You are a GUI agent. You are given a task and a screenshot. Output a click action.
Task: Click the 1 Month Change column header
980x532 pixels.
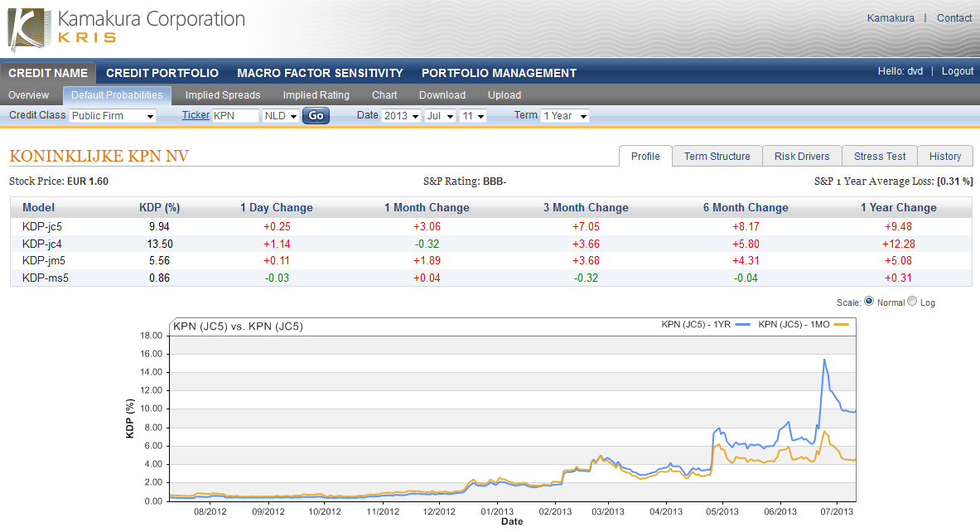[427, 207]
